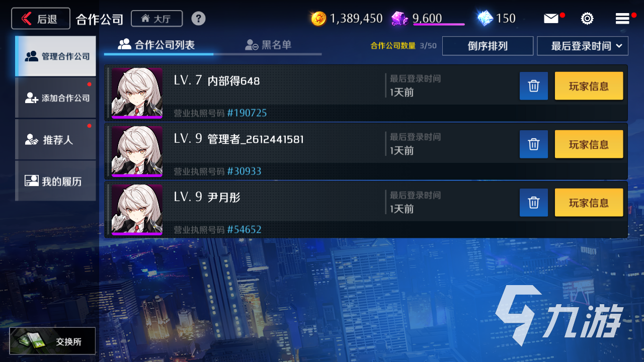Screen dimensions: 644x362
Task: Click the purple gem currency icon
Action: click(400, 19)
